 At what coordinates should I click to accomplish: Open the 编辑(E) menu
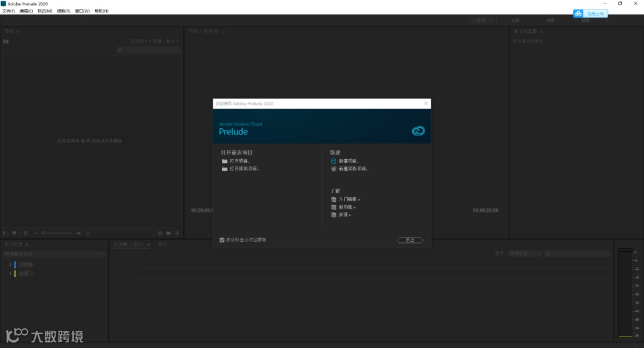26,11
